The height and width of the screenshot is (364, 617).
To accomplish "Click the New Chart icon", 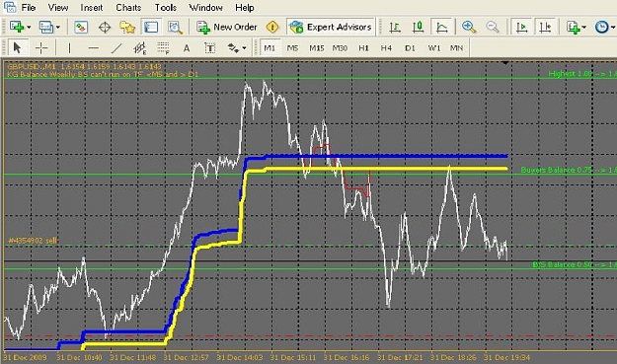I will [x=17, y=27].
